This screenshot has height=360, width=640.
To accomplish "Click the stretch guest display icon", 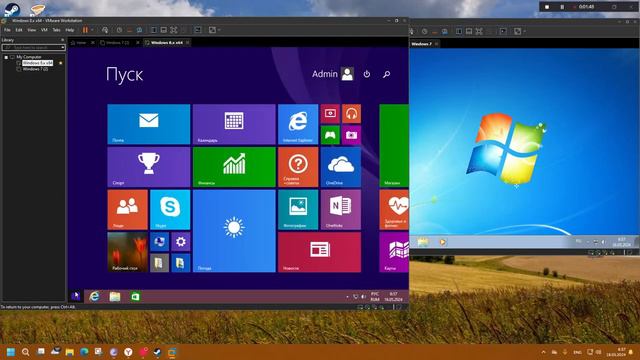I will [x=212, y=30].
